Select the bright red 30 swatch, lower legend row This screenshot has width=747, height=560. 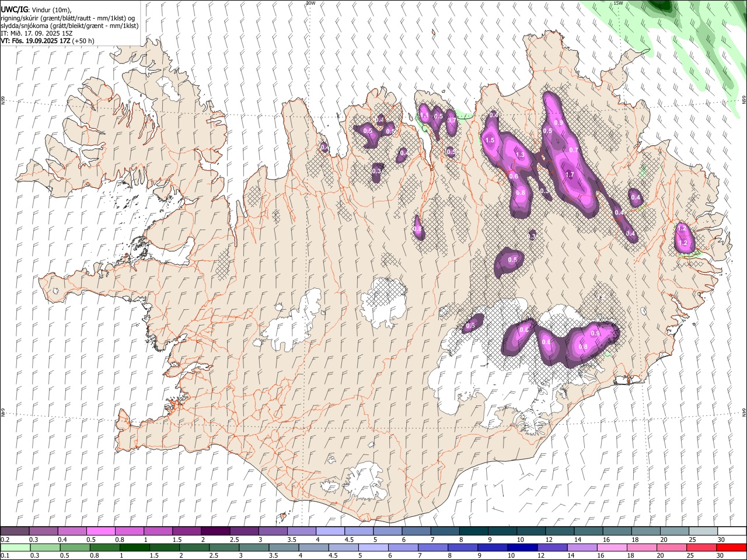(732, 547)
